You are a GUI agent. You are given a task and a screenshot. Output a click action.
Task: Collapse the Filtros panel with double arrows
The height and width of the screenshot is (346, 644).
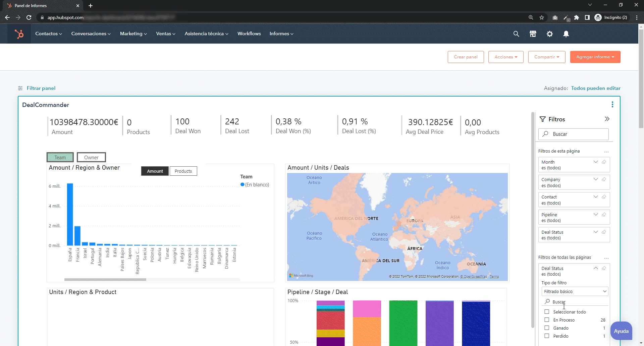[607, 119]
